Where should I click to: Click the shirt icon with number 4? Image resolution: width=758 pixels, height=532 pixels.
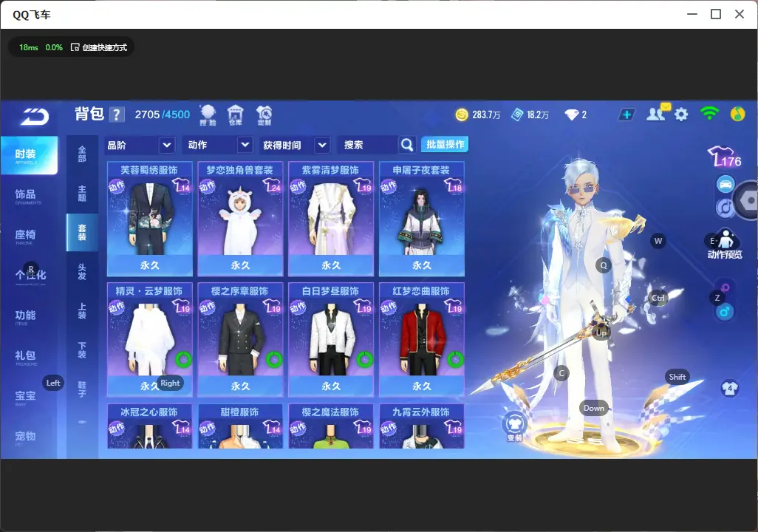729,389
